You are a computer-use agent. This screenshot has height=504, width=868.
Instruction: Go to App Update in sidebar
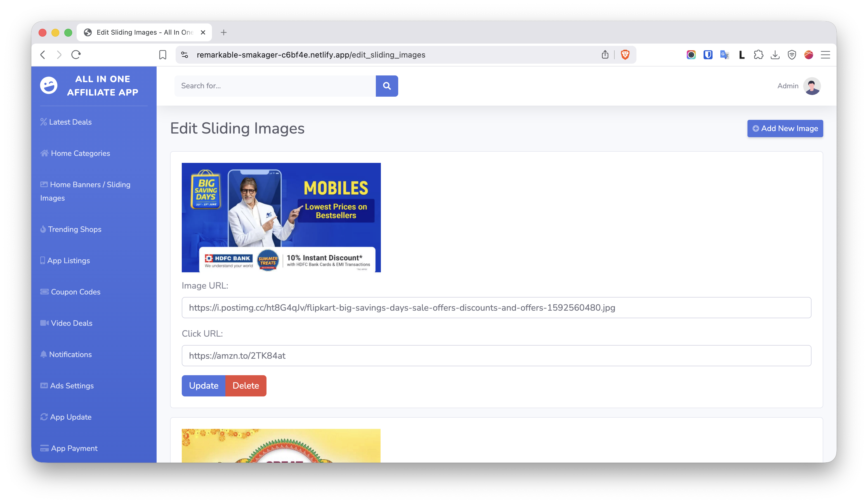[x=66, y=417]
